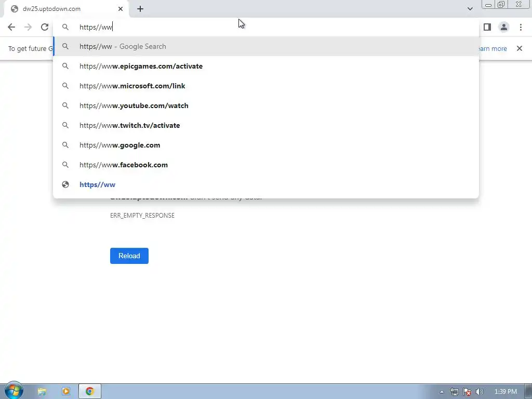
Task: Go back using the browser back arrow
Action: (11, 27)
